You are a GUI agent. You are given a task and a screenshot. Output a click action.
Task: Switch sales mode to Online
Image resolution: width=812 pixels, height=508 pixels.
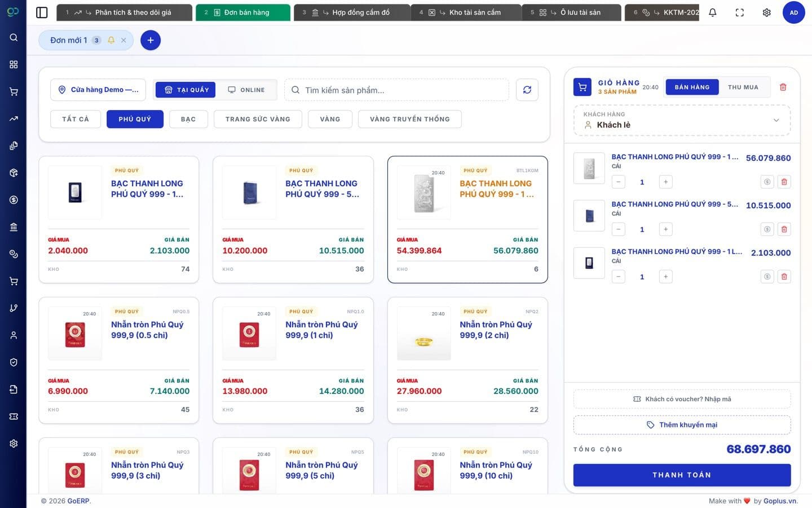(246, 90)
